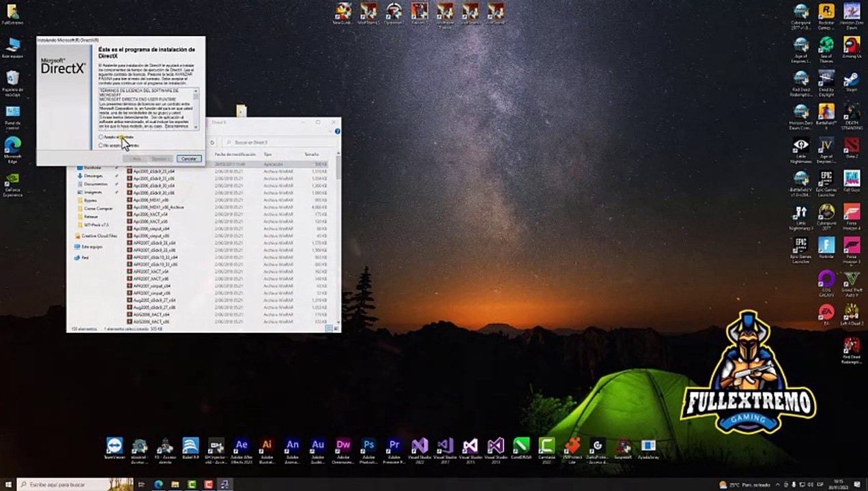Sort Explorer files by Tamaño column
The image size is (868, 491).
(x=312, y=155)
